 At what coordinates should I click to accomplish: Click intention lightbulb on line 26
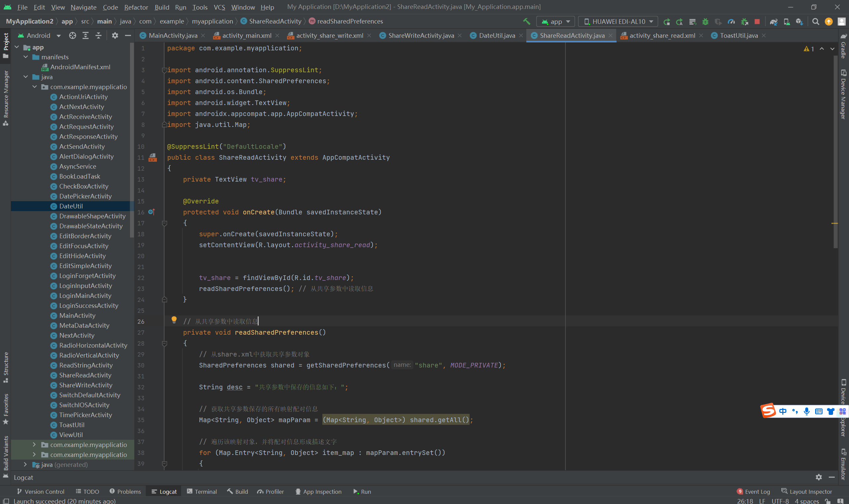click(x=174, y=319)
